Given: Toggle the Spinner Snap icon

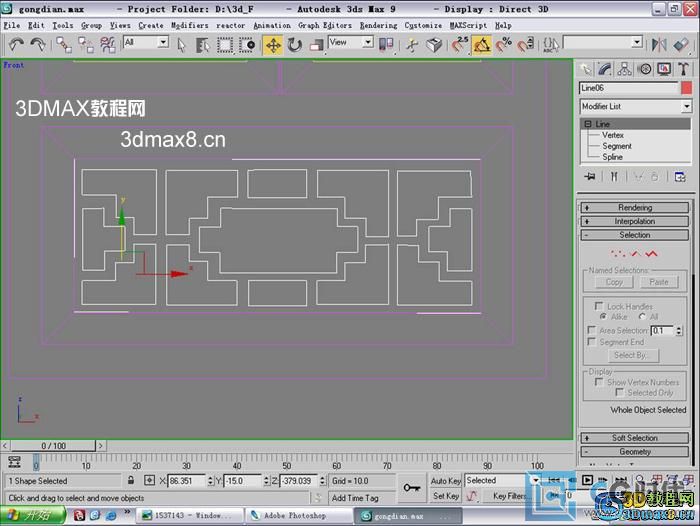Looking at the screenshot, I should [525, 45].
